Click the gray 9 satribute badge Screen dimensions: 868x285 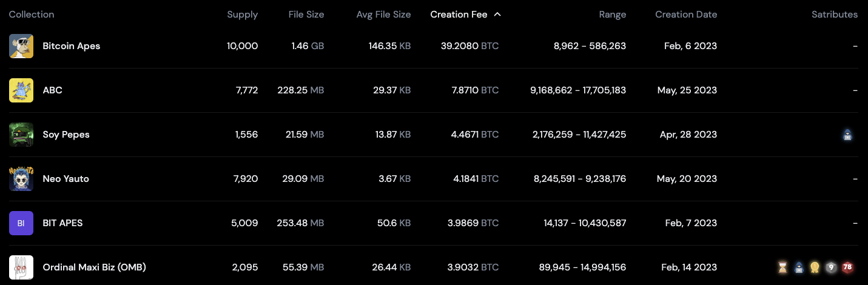pos(832,267)
